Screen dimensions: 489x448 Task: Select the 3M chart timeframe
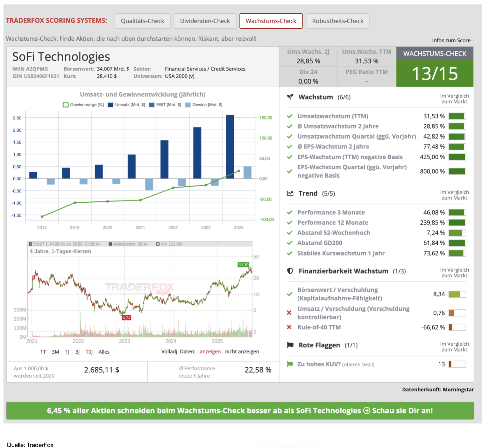click(x=55, y=352)
